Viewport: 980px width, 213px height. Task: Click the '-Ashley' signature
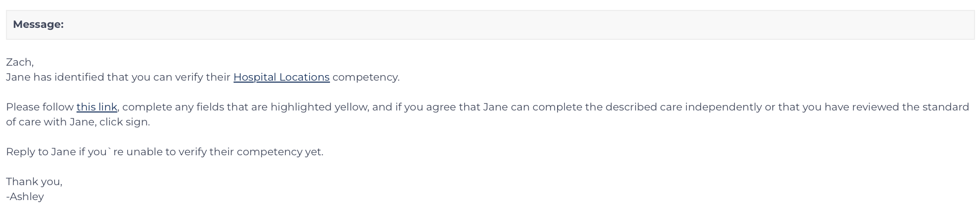[x=25, y=197]
